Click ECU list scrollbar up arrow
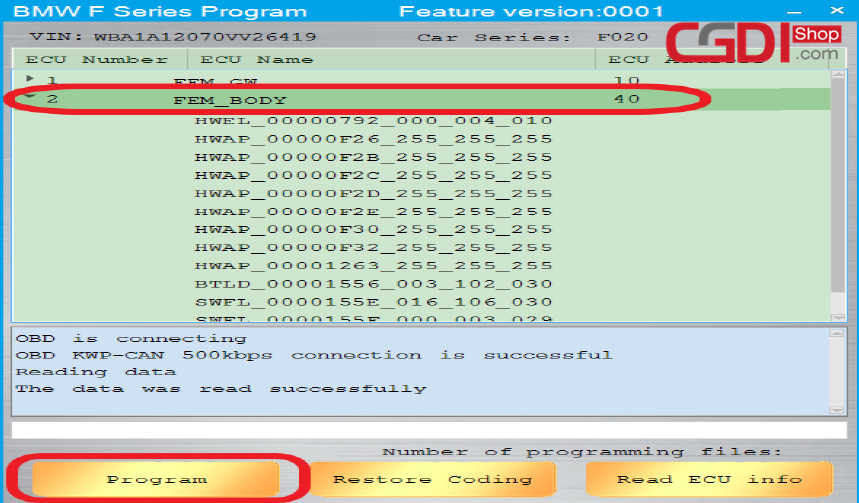This screenshot has width=859, height=503. pos(838,75)
